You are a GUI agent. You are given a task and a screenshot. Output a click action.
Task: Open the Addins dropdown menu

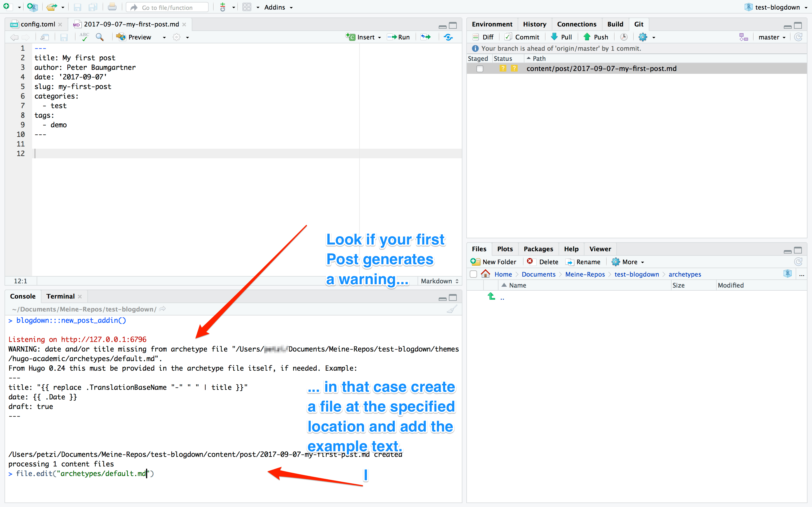[278, 7]
